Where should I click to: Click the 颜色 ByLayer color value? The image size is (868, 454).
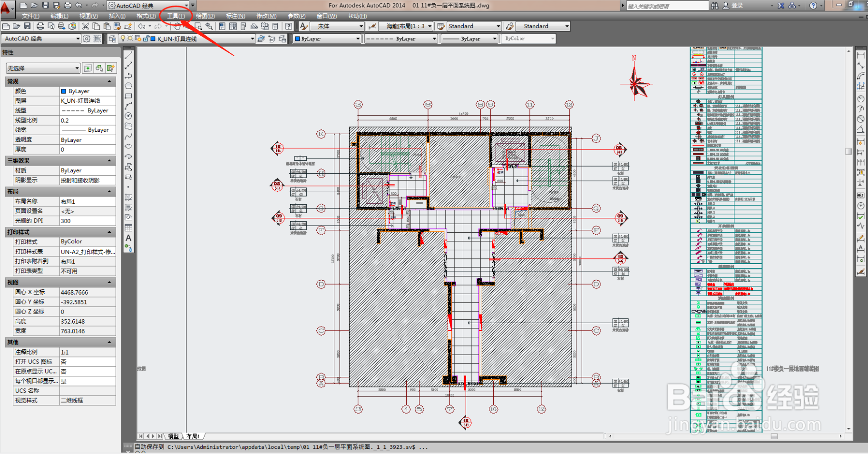click(88, 91)
